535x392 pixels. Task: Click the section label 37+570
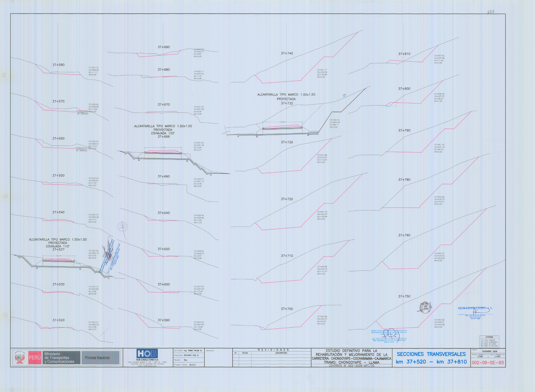58,101
